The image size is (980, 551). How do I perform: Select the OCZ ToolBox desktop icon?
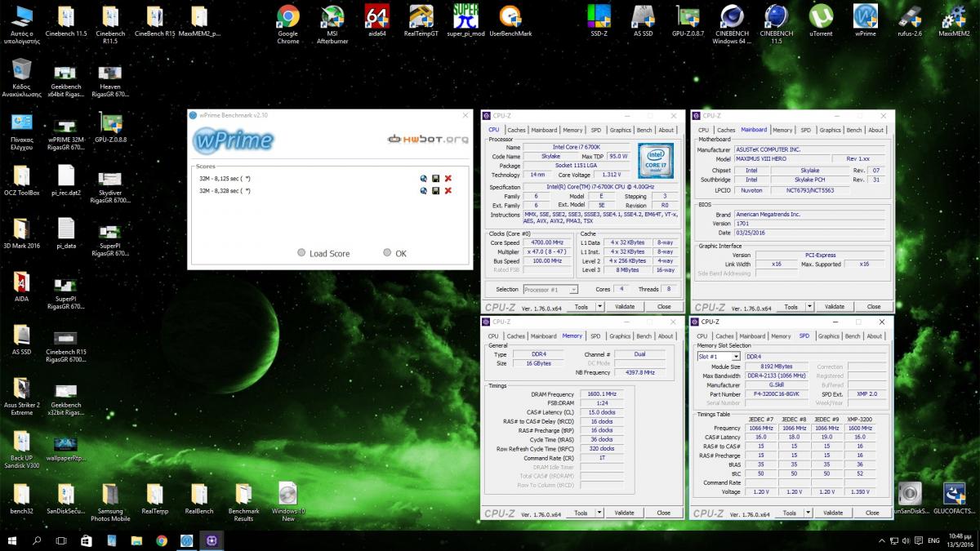click(21, 180)
